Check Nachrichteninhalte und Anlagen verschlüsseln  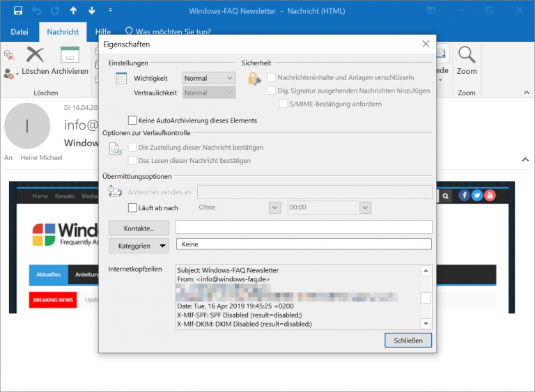[x=272, y=77]
